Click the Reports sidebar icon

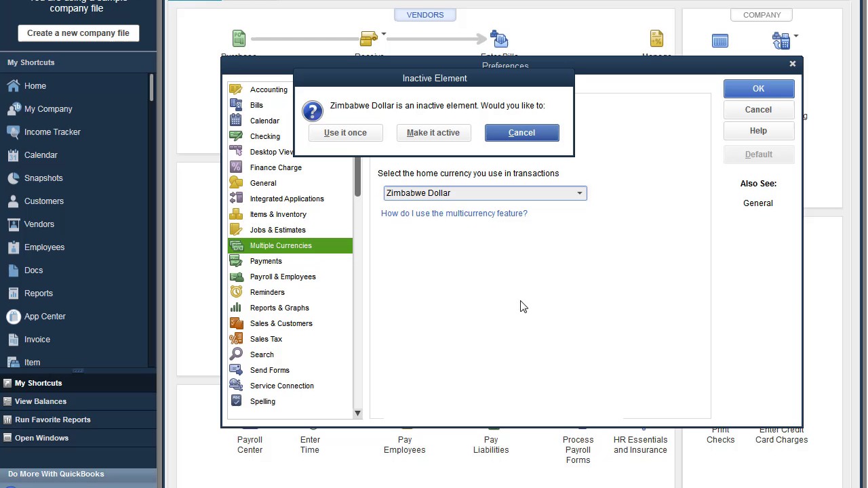14,293
